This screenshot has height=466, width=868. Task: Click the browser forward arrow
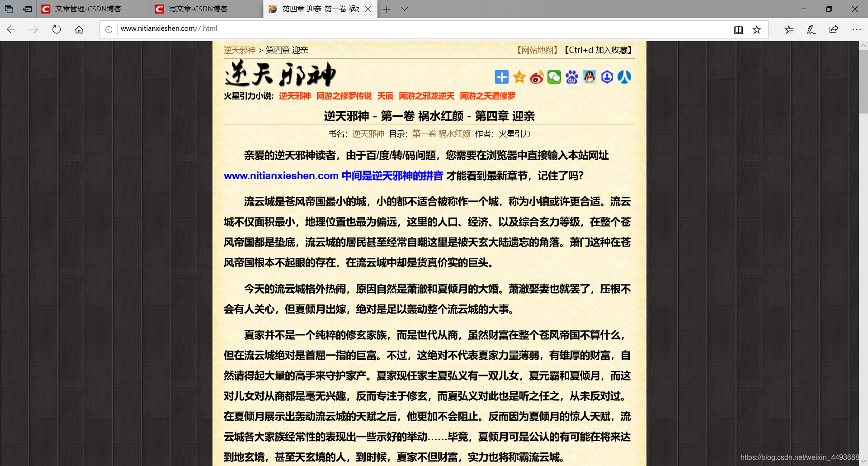[34, 29]
